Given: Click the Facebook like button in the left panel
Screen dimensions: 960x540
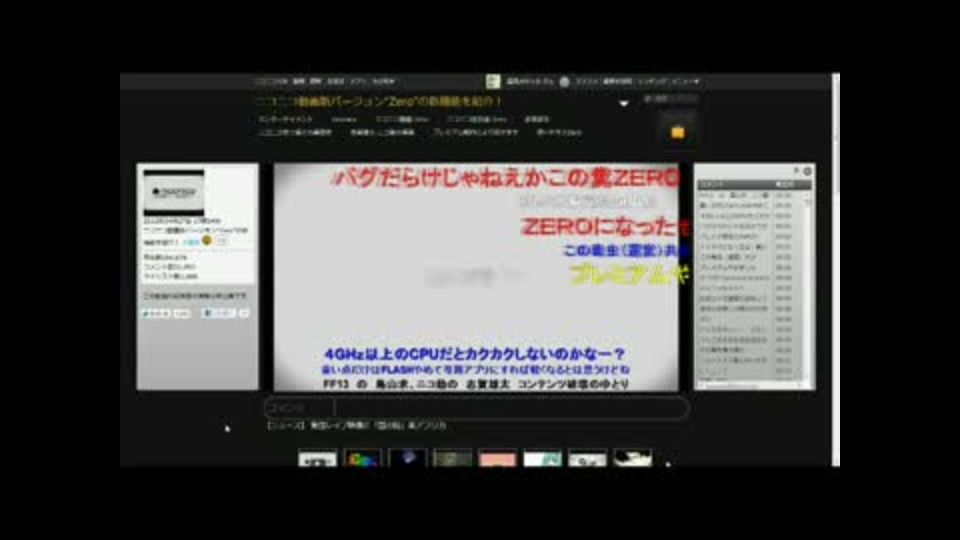Looking at the screenshot, I should coord(218,313).
